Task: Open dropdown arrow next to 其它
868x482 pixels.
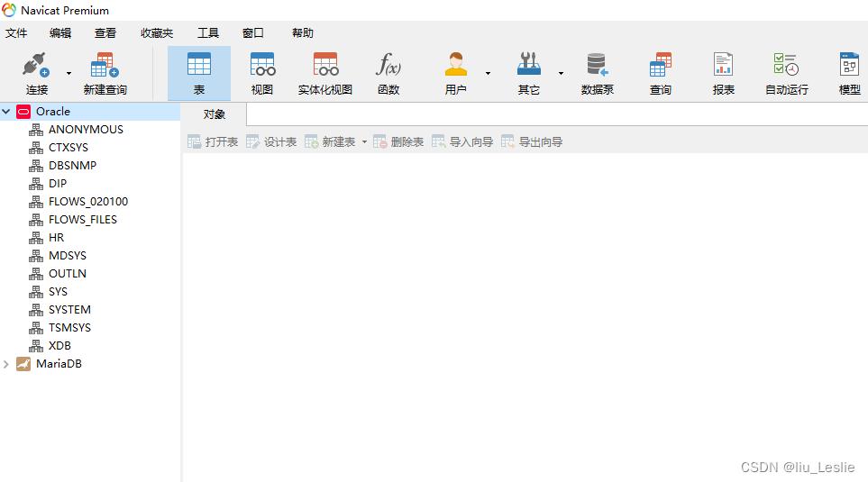Action: 561,73
